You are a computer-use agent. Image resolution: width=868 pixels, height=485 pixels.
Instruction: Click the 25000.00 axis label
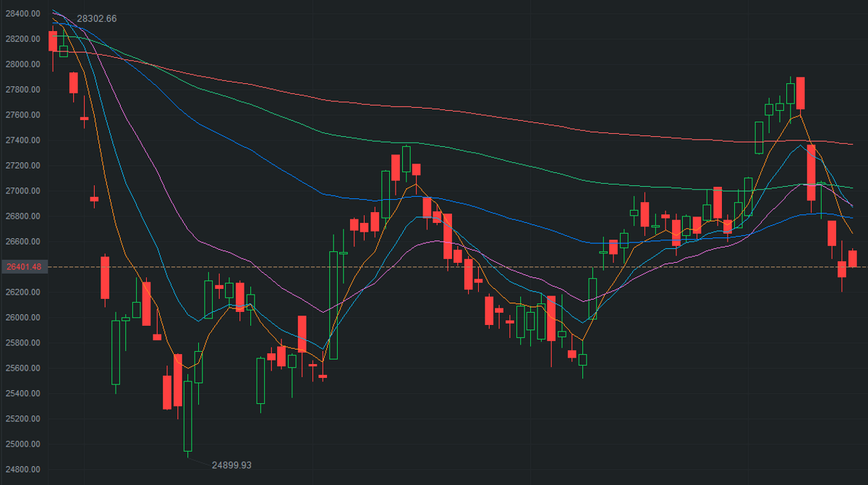(x=24, y=444)
